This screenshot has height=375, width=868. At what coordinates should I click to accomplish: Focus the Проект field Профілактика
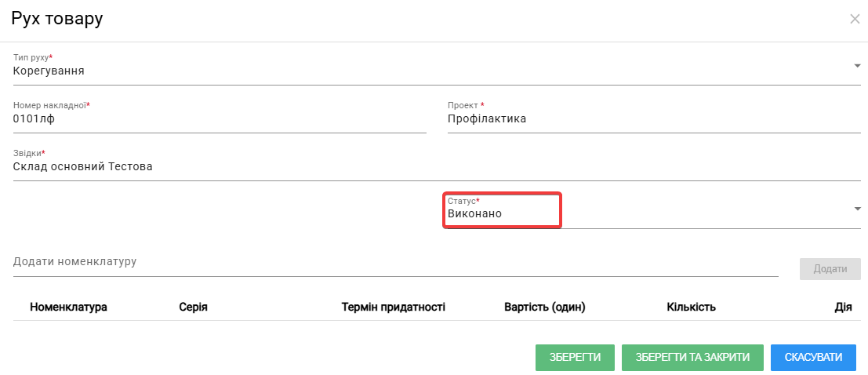click(x=654, y=116)
